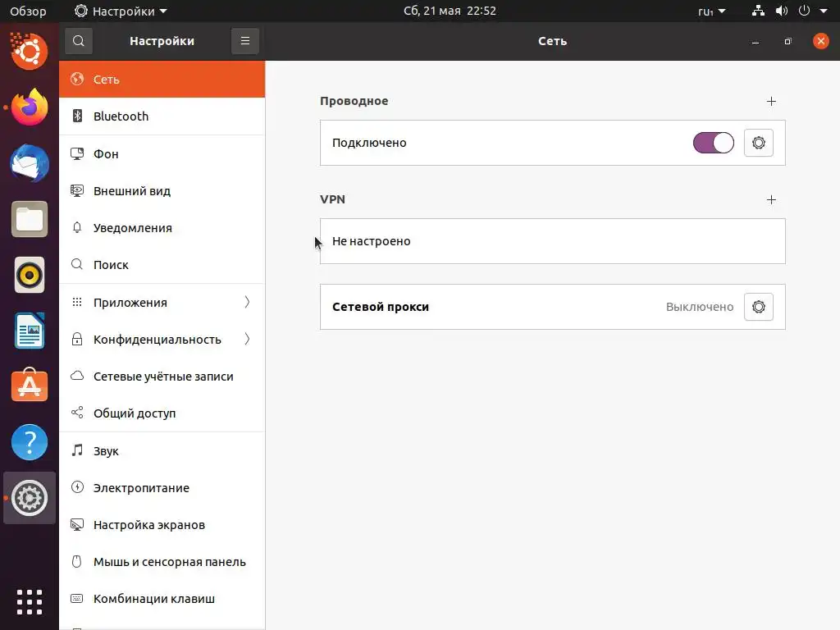
Task: Close the Settings window
Action: 820,41
